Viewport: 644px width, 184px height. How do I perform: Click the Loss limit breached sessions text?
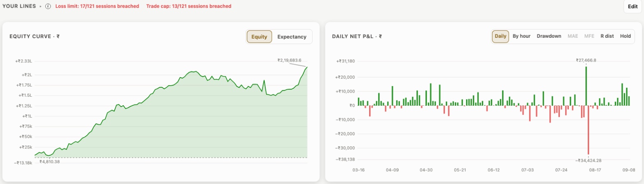(97, 6)
